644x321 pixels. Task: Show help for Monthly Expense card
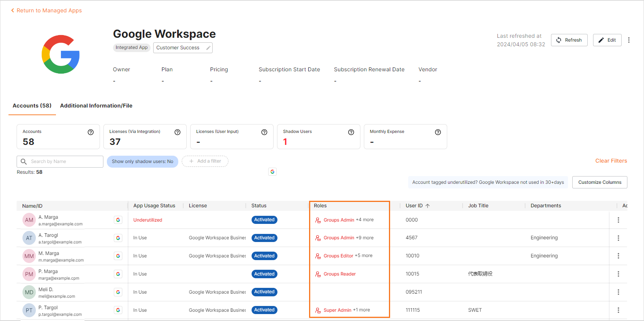coord(438,132)
